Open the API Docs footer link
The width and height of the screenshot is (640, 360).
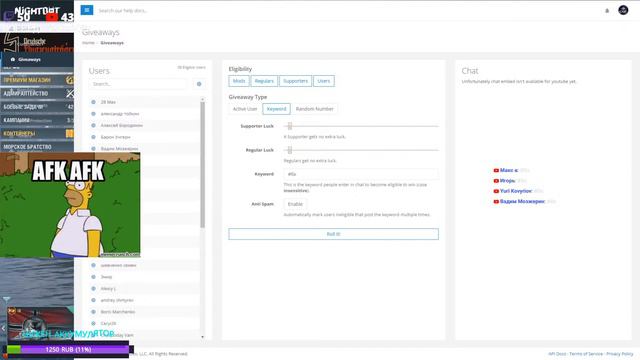coord(557,354)
